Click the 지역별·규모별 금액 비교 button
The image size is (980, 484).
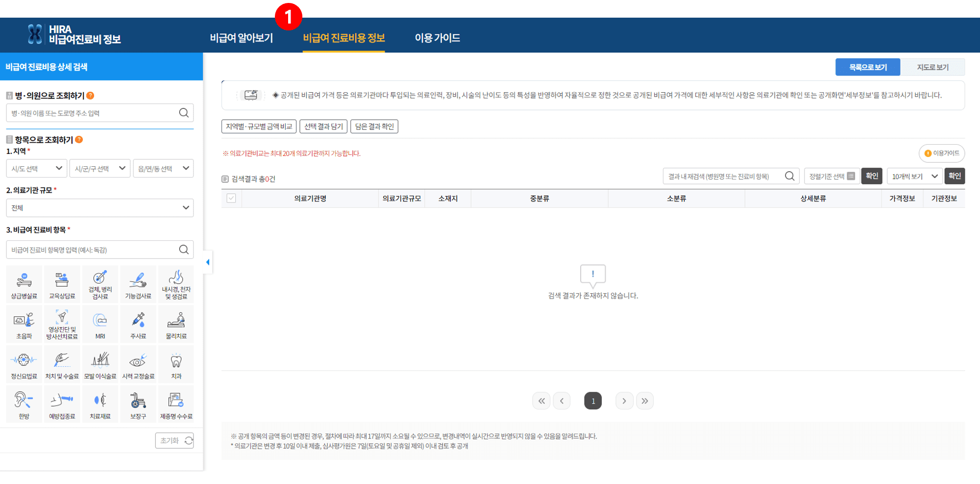click(x=258, y=126)
